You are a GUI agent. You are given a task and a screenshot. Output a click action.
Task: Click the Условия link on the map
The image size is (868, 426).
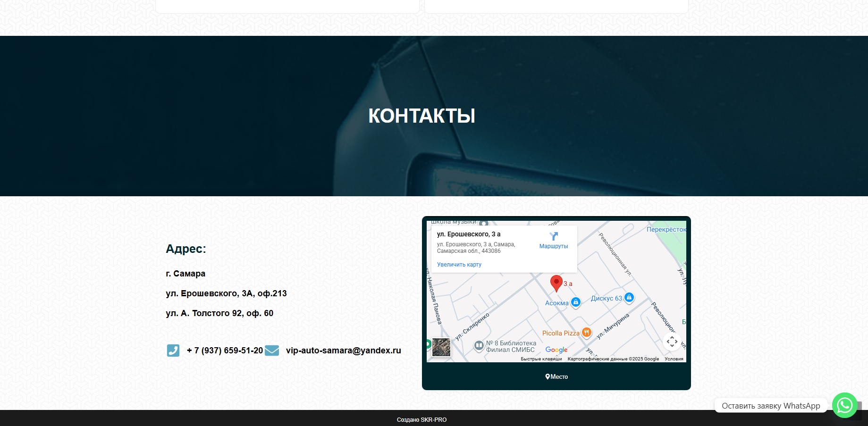pos(674,359)
